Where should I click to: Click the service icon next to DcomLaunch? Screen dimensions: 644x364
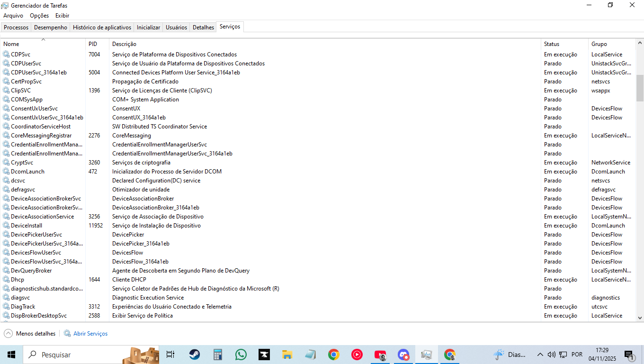point(6,172)
